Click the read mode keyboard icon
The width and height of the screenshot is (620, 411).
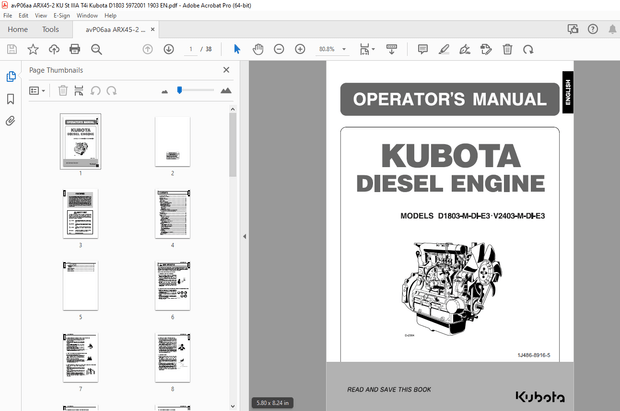(391, 49)
